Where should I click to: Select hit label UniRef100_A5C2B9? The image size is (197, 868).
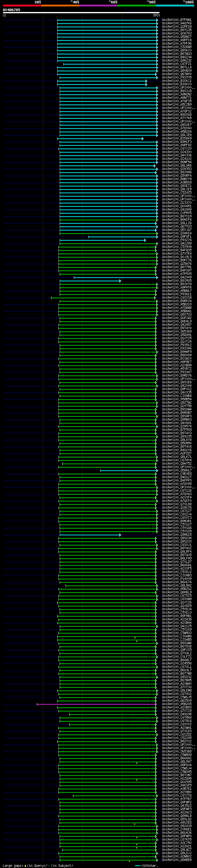[176, 105]
